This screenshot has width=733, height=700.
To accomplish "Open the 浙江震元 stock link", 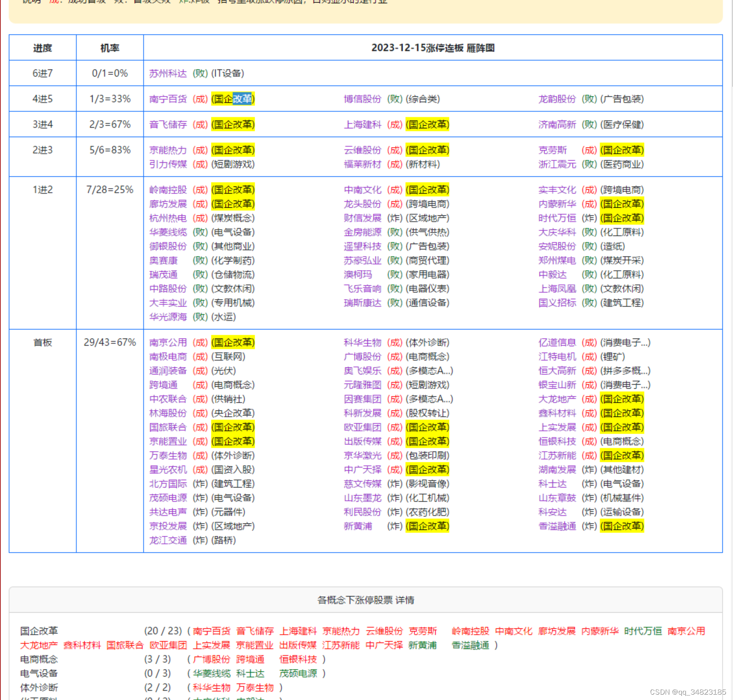I will pyautogui.click(x=557, y=164).
